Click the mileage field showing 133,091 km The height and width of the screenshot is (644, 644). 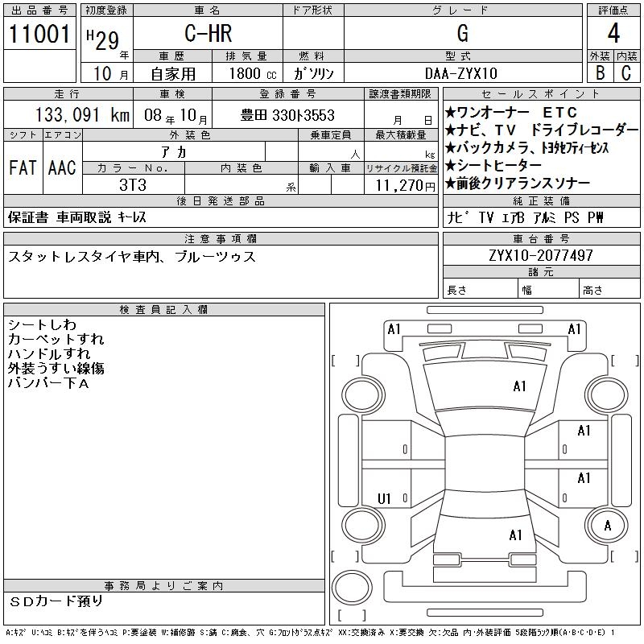click(x=68, y=114)
